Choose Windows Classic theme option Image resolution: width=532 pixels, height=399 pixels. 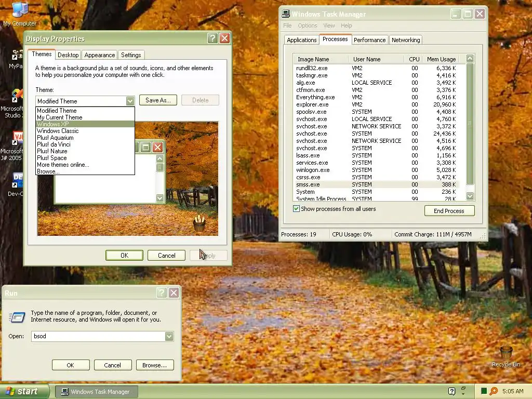85,130
